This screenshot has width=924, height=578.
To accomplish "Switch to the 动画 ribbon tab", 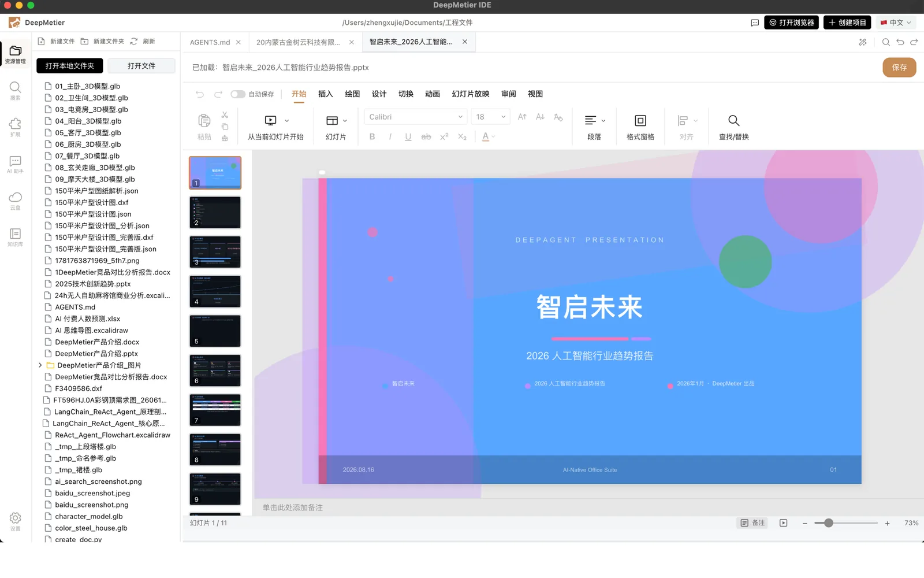I will tap(433, 94).
